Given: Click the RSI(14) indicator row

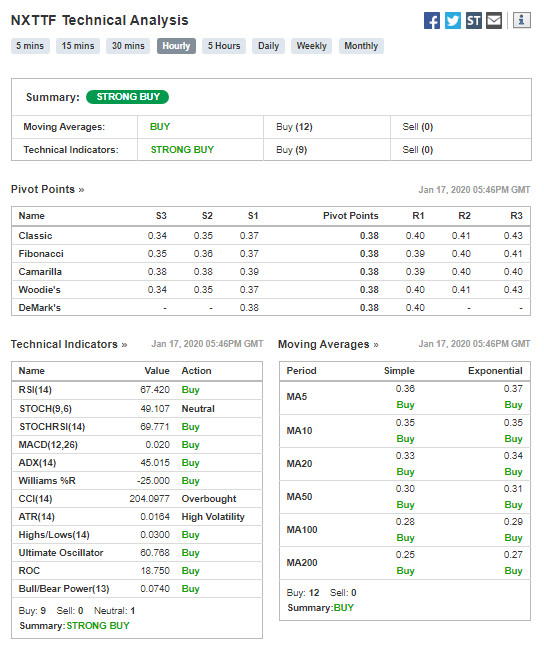Looking at the screenshot, I should coord(137,390).
